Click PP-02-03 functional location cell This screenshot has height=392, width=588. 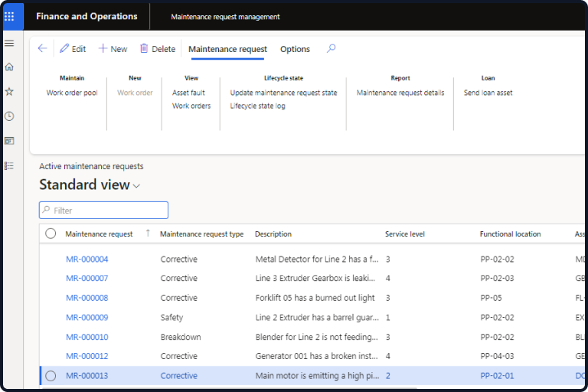point(497,279)
